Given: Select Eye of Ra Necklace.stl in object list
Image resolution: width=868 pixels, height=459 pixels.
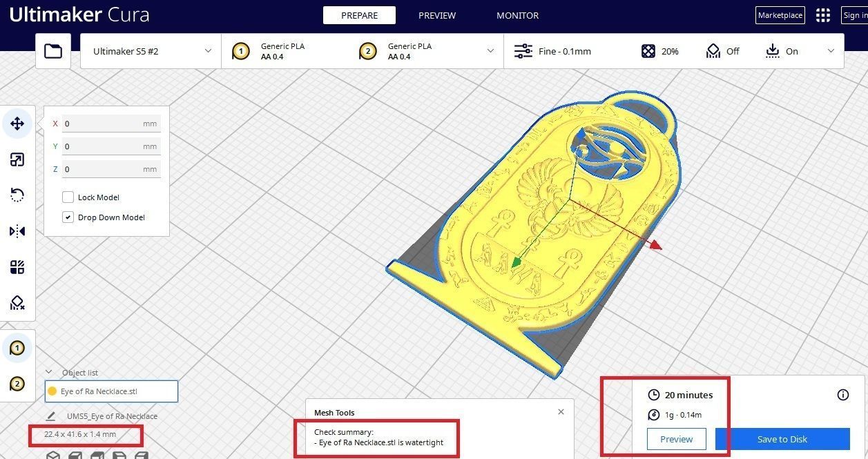Looking at the screenshot, I should [111, 391].
